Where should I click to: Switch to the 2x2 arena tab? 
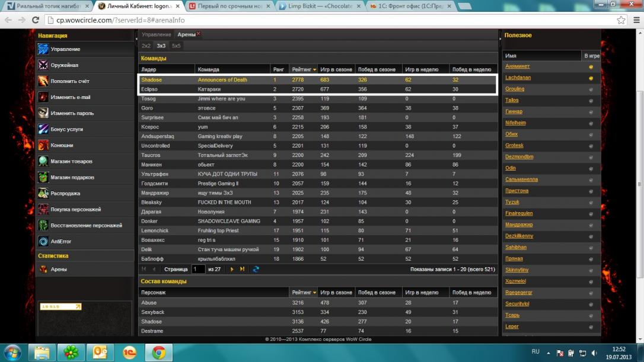coord(146,46)
